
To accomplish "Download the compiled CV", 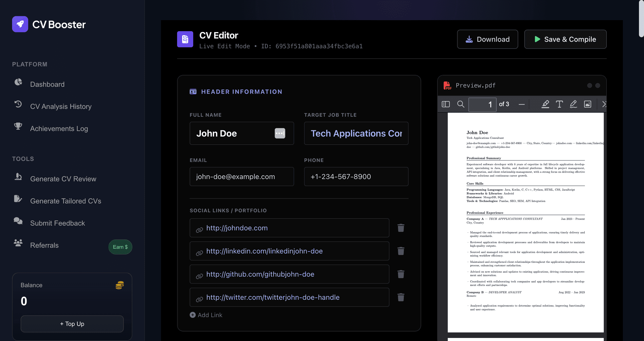I will 487,39.
